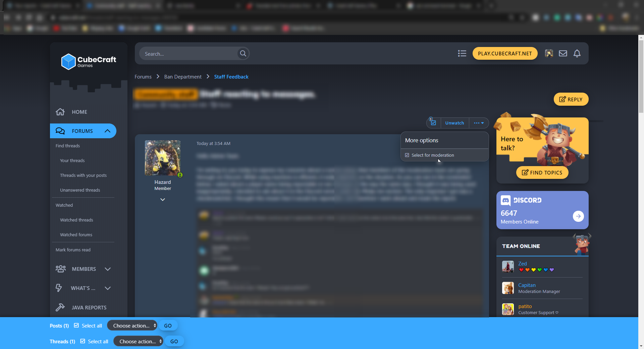Click GO button for Posts
Image resolution: width=644 pixels, height=349 pixels.
pos(168,326)
